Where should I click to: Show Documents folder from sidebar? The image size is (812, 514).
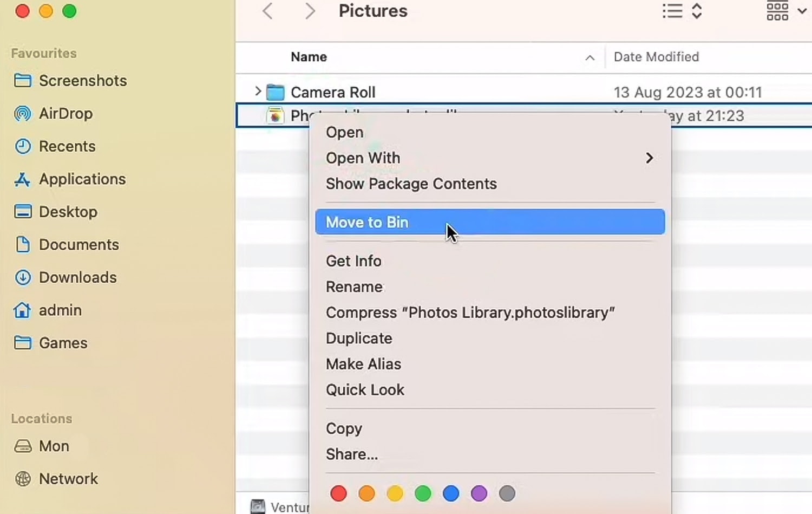(67, 245)
